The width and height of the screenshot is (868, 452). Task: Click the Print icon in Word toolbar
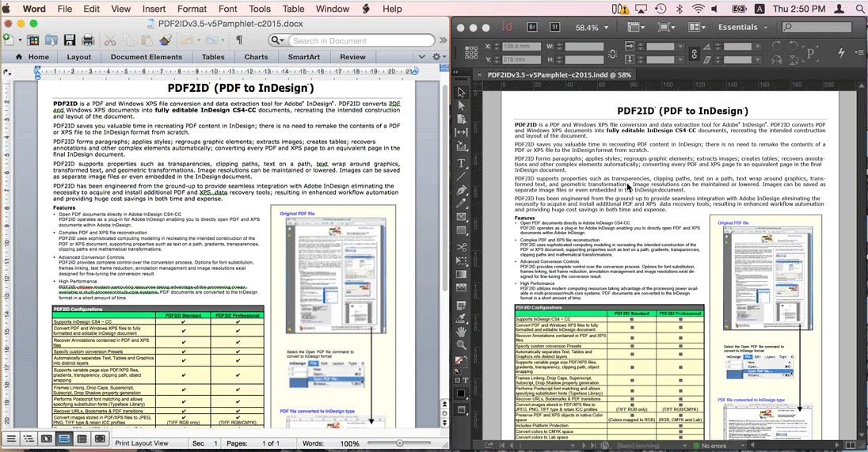(x=86, y=40)
